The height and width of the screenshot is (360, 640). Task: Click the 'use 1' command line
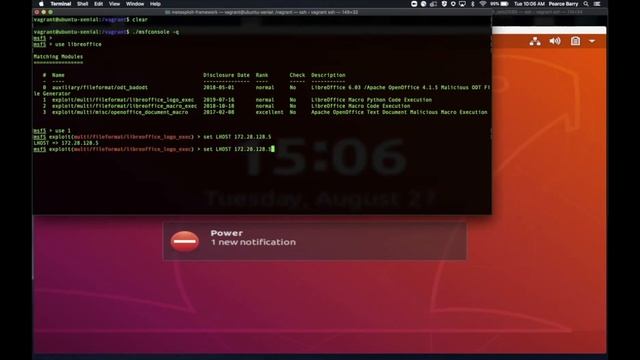tap(62, 131)
